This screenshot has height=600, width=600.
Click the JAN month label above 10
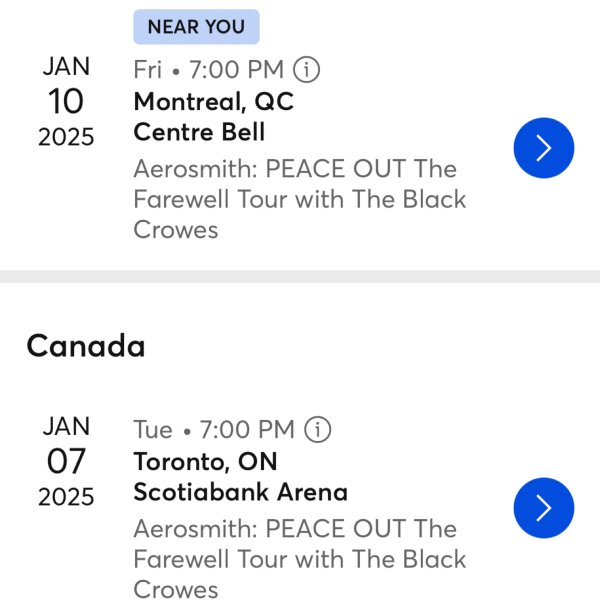(66, 67)
